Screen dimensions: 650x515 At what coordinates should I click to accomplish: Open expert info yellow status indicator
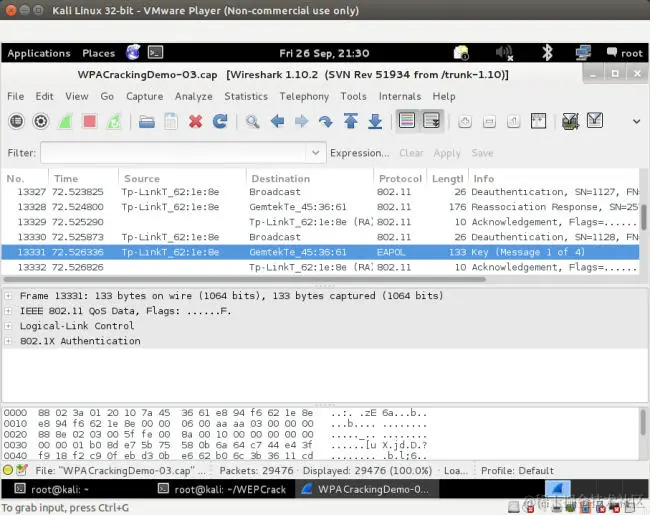(x=8, y=470)
